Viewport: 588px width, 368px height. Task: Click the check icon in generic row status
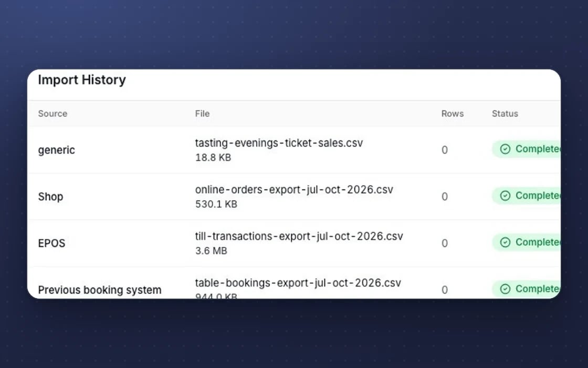(505, 149)
